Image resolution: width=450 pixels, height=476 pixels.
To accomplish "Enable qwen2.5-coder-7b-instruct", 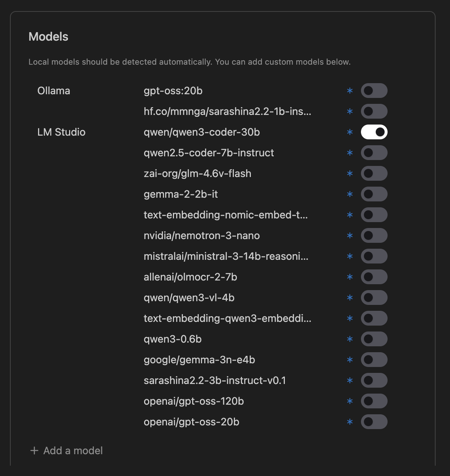I will click(374, 153).
